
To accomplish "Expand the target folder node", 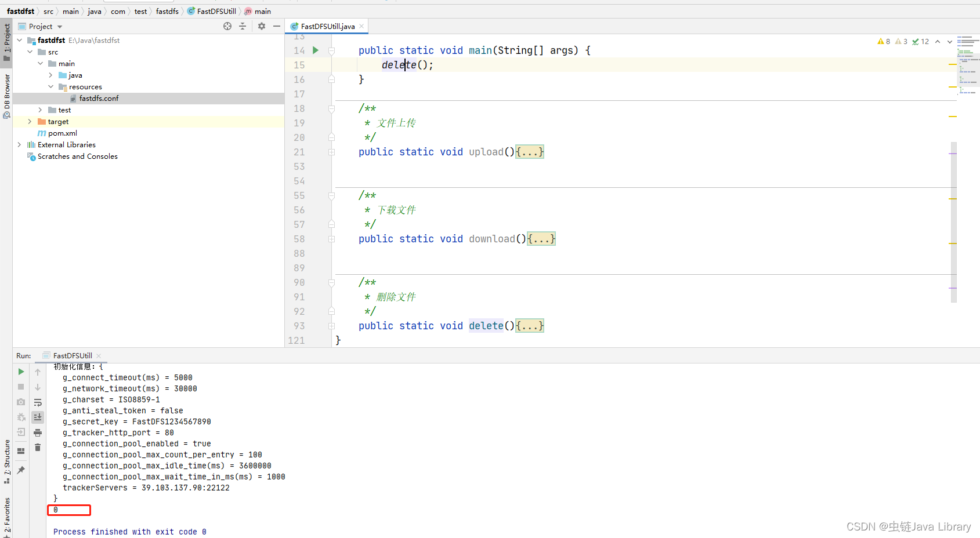I will 30,121.
